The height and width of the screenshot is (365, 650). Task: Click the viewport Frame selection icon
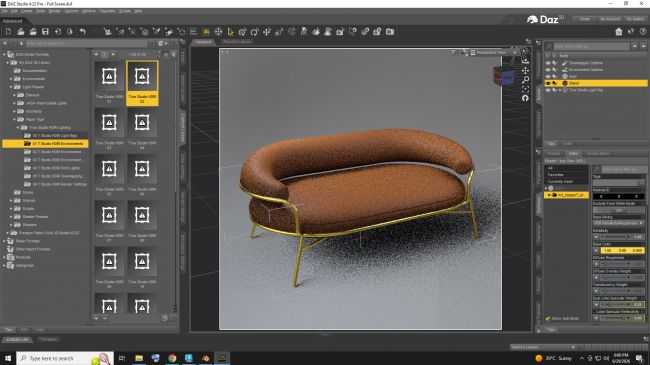point(525,89)
